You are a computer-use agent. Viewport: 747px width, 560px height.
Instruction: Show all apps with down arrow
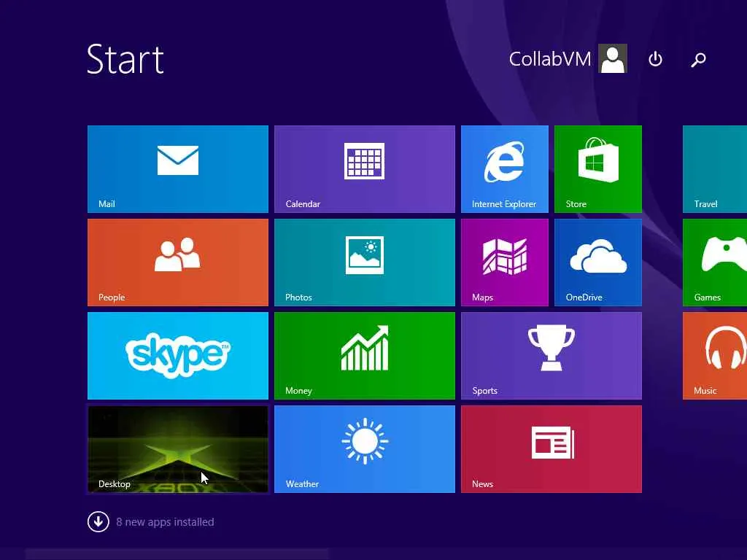tap(98, 521)
